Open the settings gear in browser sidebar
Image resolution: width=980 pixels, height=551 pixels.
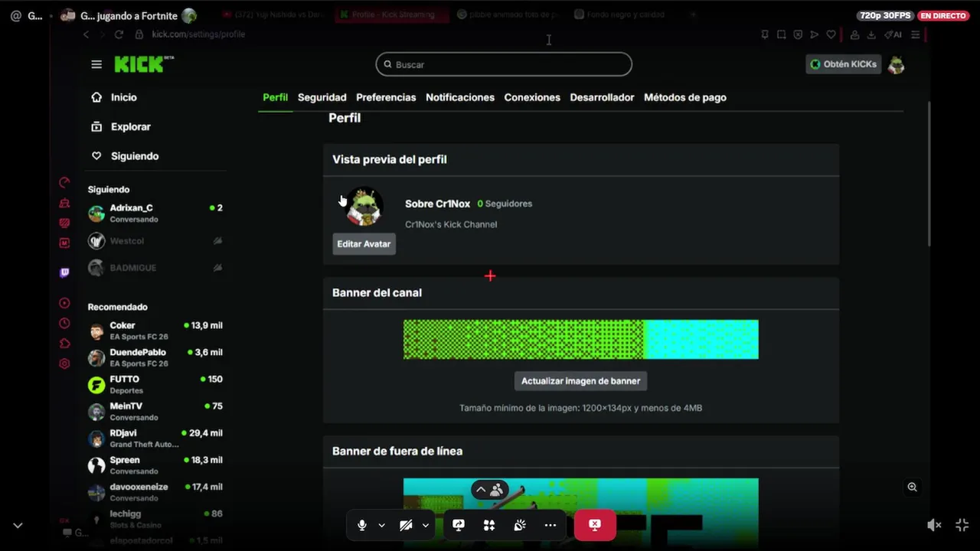click(64, 364)
